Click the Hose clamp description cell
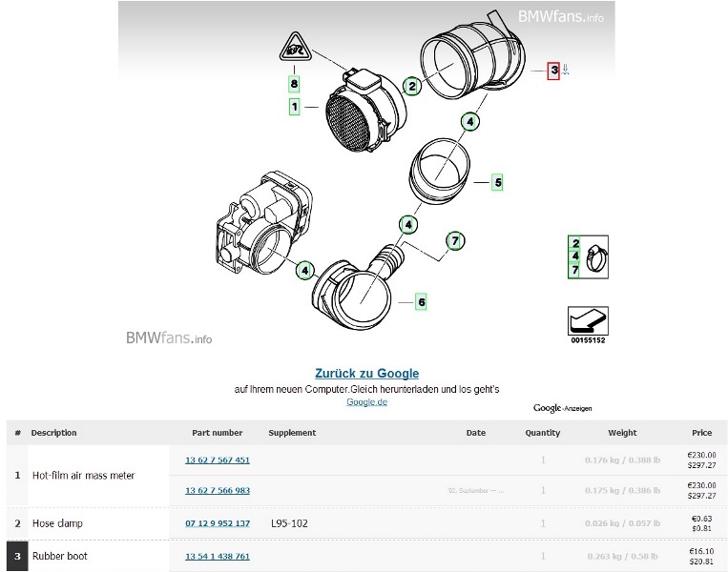Viewport: 728px width, 572px height. (x=57, y=523)
